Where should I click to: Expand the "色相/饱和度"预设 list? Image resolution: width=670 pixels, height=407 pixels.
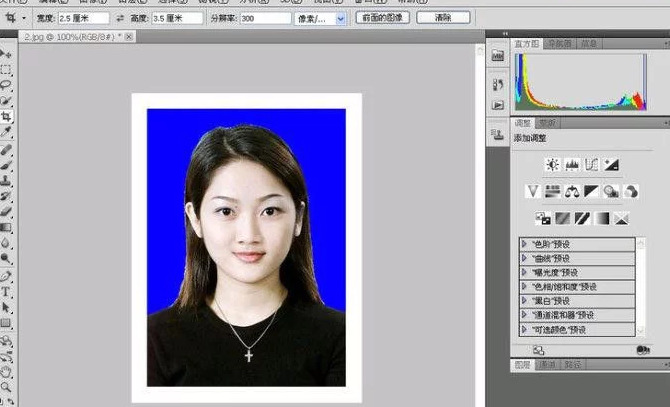click(524, 287)
